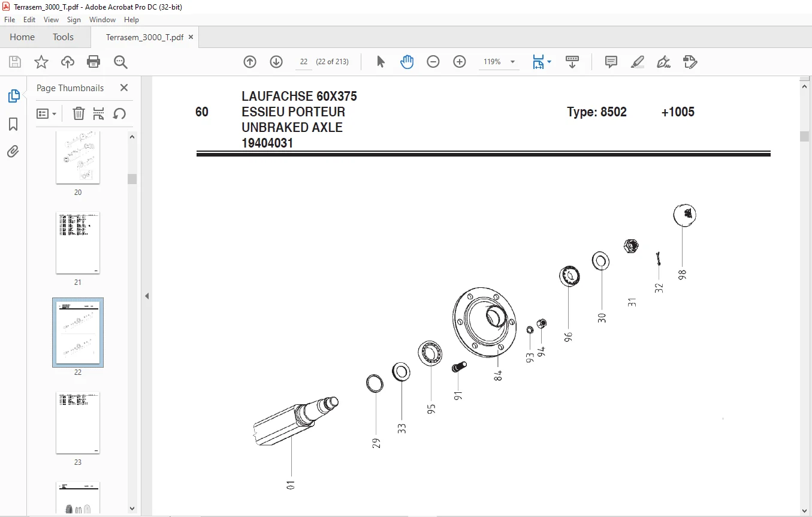Toggle the Bookmarks panel icon
The width and height of the screenshot is (812, 517).
(x=13, y=124)
